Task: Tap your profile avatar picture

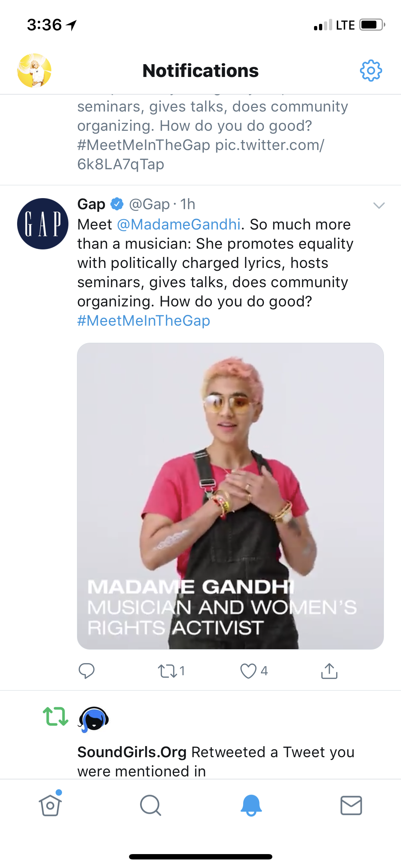Action: pyautogui.click(x=34, y=71)
